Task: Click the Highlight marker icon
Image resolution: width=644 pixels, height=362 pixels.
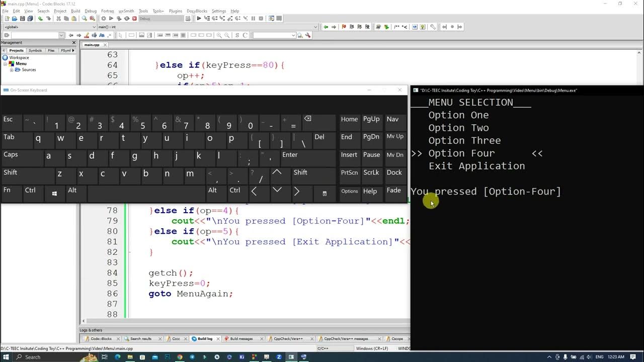Action: click(x=86, y=35)
